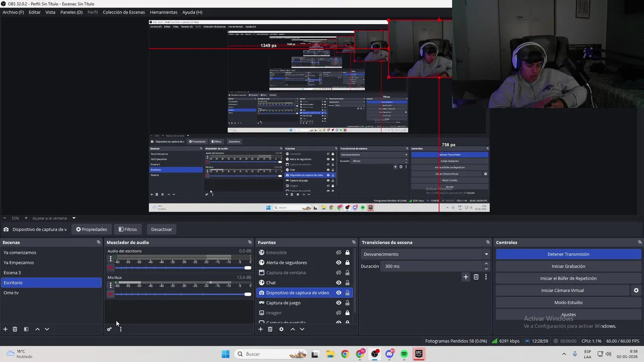Viewport: 644px width, 362px height.
Task: Hide the Captura de juego source
Action: [x=339, y=303]
